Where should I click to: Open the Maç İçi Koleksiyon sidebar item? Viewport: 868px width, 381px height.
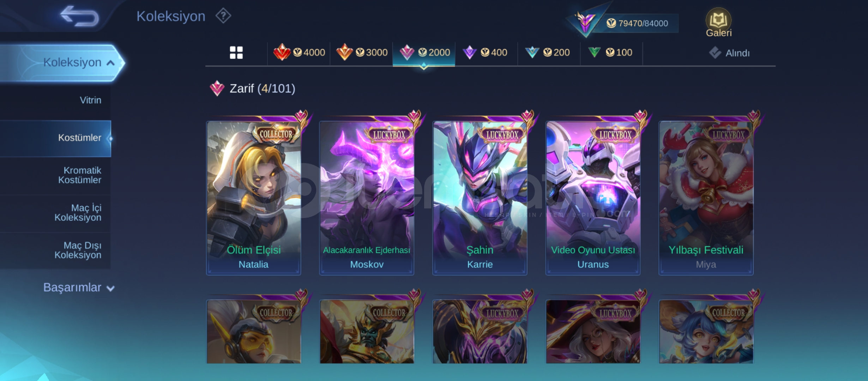point(78,213)
